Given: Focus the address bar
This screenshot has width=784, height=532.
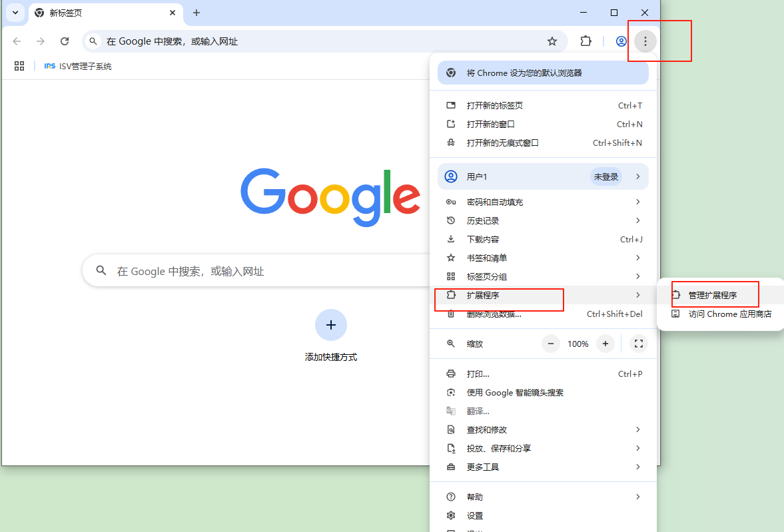Looking at the screenshot, I should [x=325, y=41].
